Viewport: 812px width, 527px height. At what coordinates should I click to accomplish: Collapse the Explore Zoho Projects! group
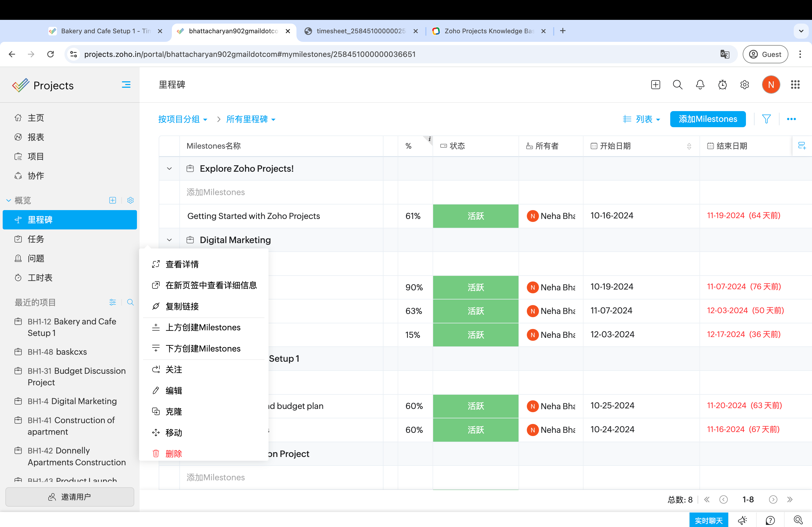(169, 169)
